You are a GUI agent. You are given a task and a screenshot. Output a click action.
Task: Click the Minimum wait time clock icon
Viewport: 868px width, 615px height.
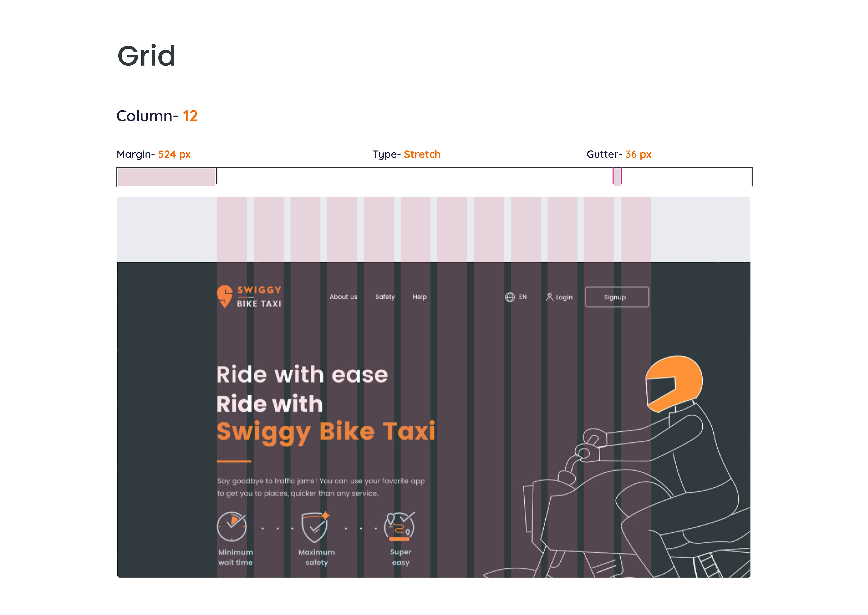pyautogui.click(x=232, y=527)
